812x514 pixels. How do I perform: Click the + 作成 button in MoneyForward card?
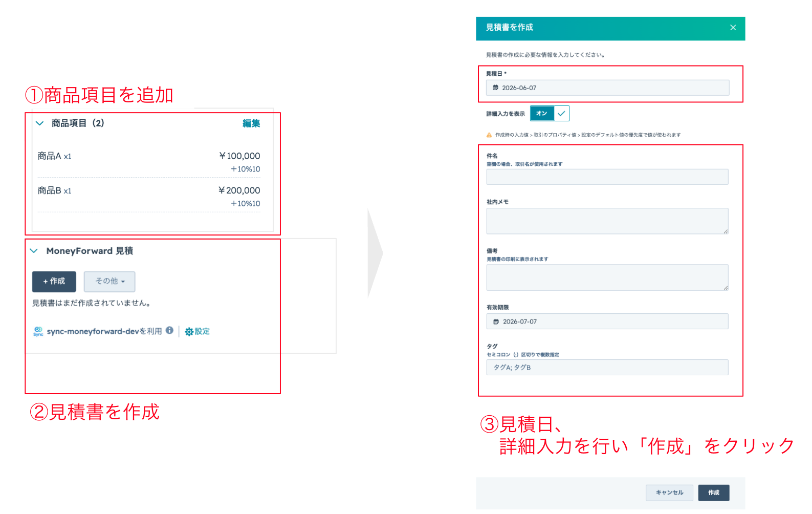(x=54, y=282)
